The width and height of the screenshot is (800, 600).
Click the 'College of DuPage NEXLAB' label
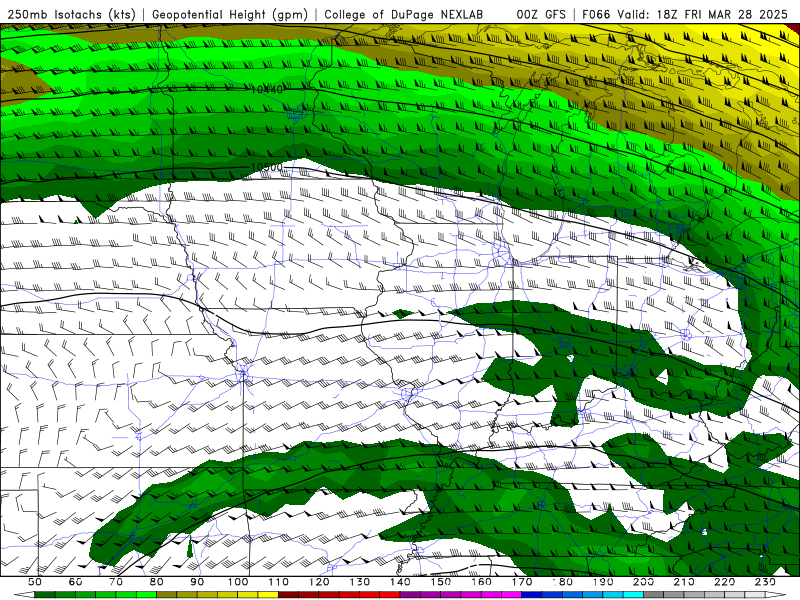coord(404,14)
